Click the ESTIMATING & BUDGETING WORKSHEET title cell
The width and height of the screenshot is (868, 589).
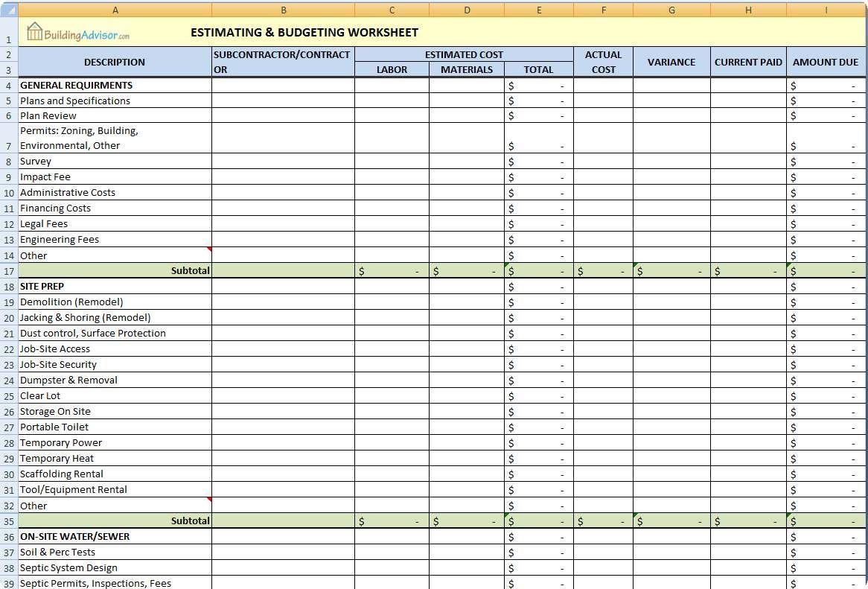[313, 33]
